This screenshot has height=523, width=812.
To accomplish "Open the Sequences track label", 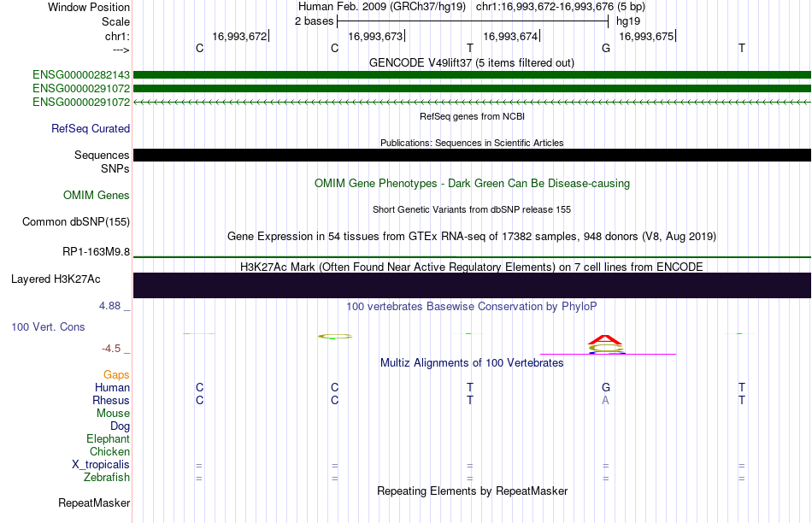I will (102, 155).
